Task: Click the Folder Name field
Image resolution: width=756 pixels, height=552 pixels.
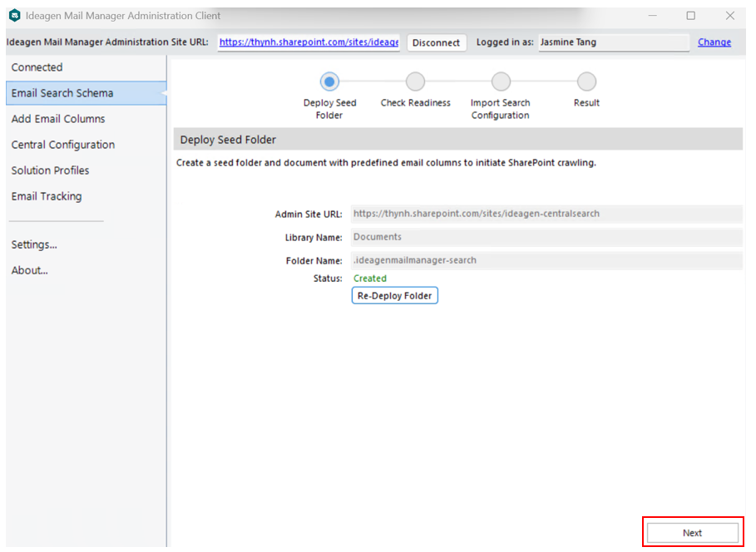Action: (x=546, y=260)
